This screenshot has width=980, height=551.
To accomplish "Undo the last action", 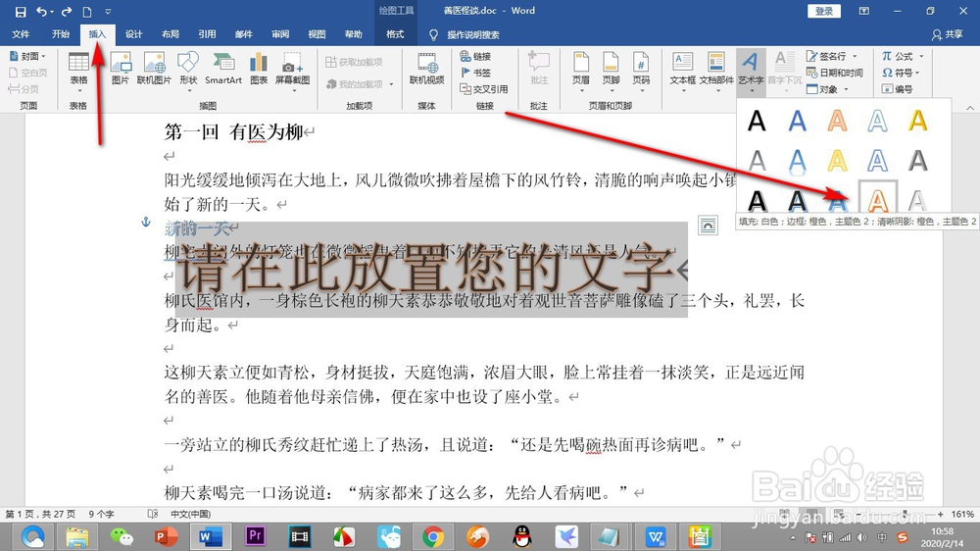I will tap(41, 11).
